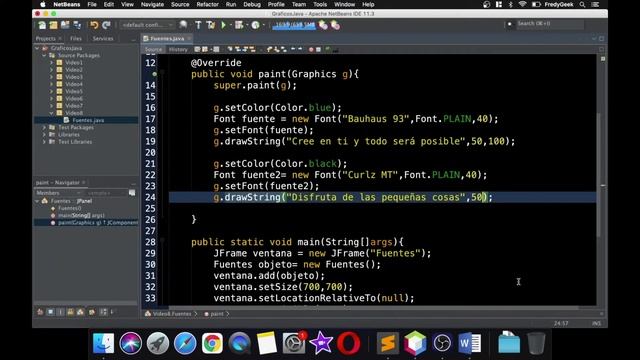Click the Profile Project icon
The height and width of the screenshot is (360, 640).
[x=255, y=25]
